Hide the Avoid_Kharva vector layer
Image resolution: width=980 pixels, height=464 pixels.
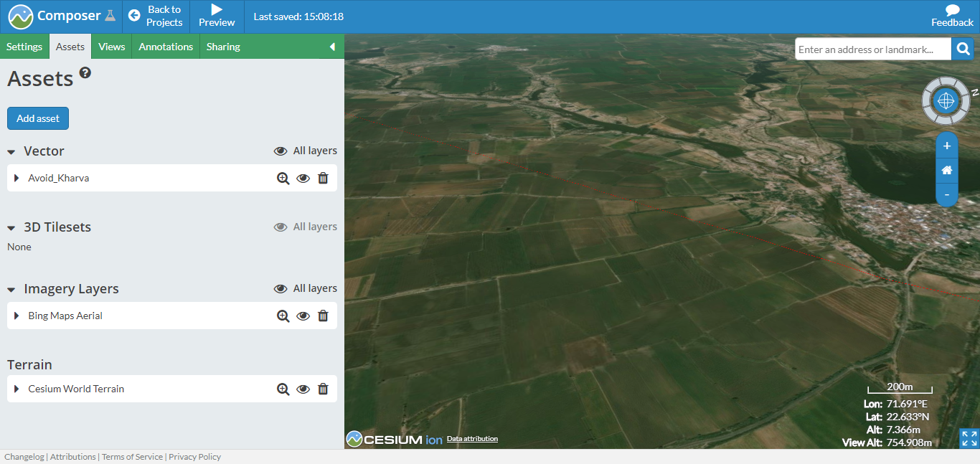(303, 178)
